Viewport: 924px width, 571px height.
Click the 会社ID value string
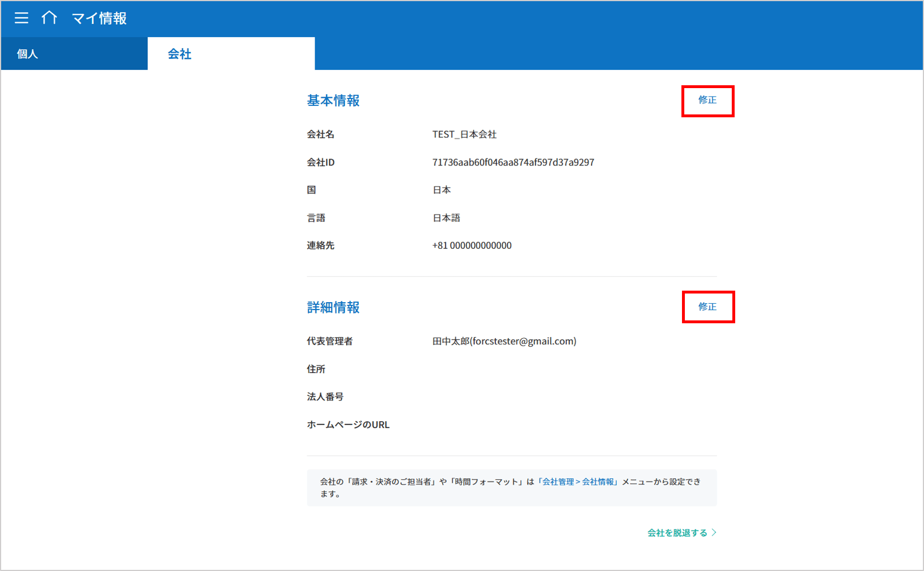[513, 162]
